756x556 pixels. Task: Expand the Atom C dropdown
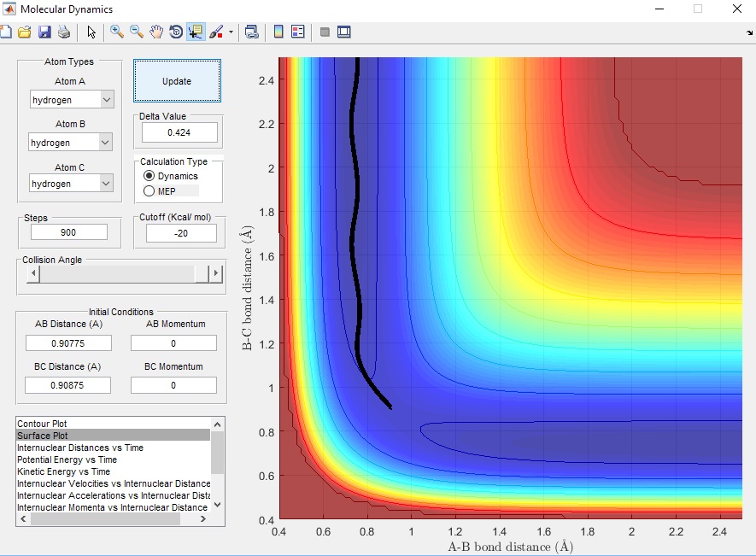pos(72,184)
